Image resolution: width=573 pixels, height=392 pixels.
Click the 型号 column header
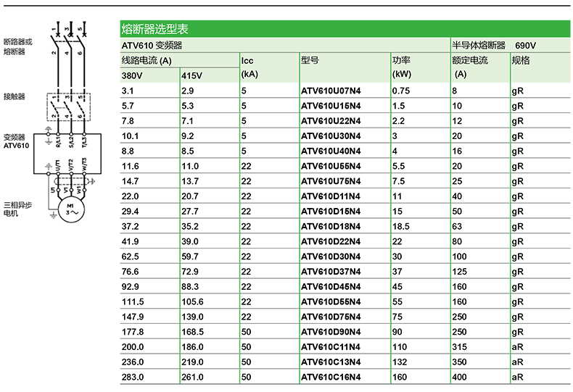pyautogui.click(x=310, y=60)
